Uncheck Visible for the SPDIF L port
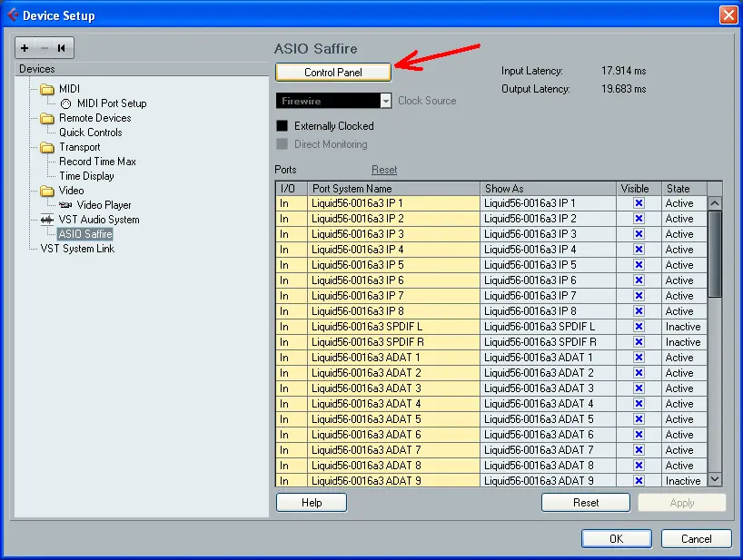Image resolution: width=743 pixels, height=560 pixels. click(639, 327)
